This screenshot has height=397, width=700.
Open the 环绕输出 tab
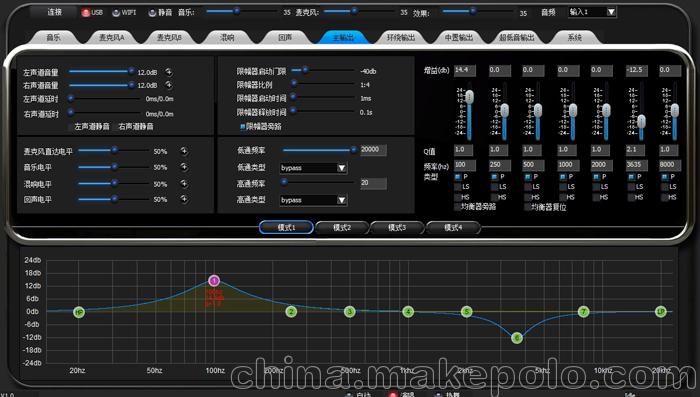400,38
